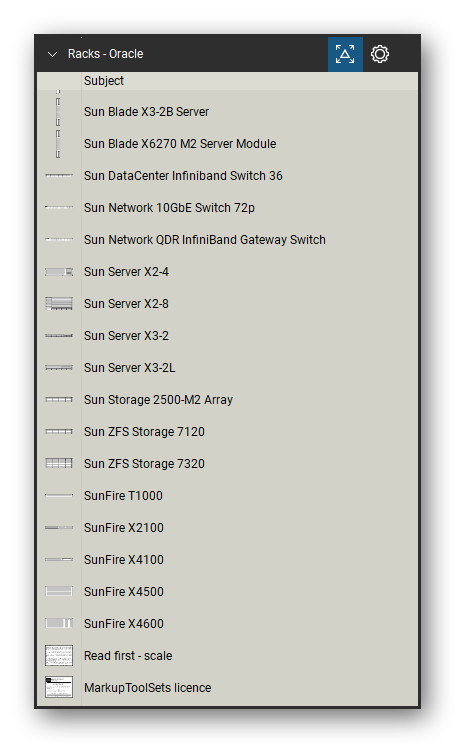Click the MarkupToolSets licence label
The height and width of the screenshot is (743, 455).
coord(147,688)
